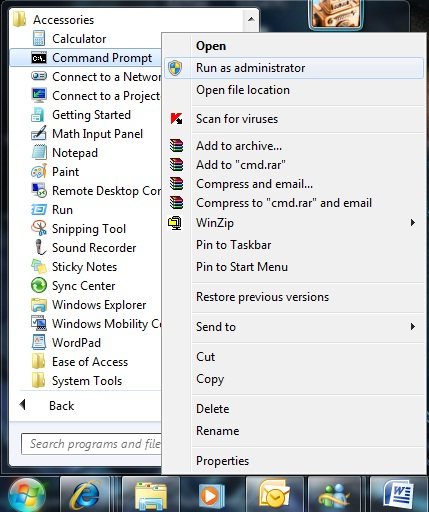
Task: Click the programs list scroll up arrow
Action: click(251, 19)
